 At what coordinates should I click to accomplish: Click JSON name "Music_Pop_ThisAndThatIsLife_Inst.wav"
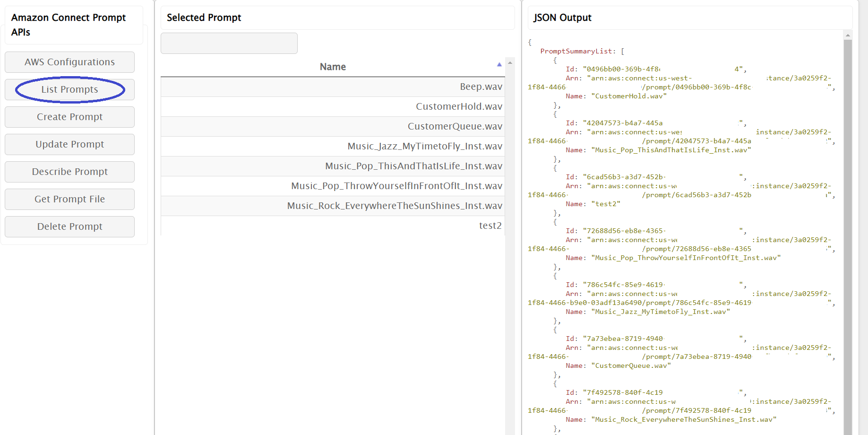coord(671,150)
